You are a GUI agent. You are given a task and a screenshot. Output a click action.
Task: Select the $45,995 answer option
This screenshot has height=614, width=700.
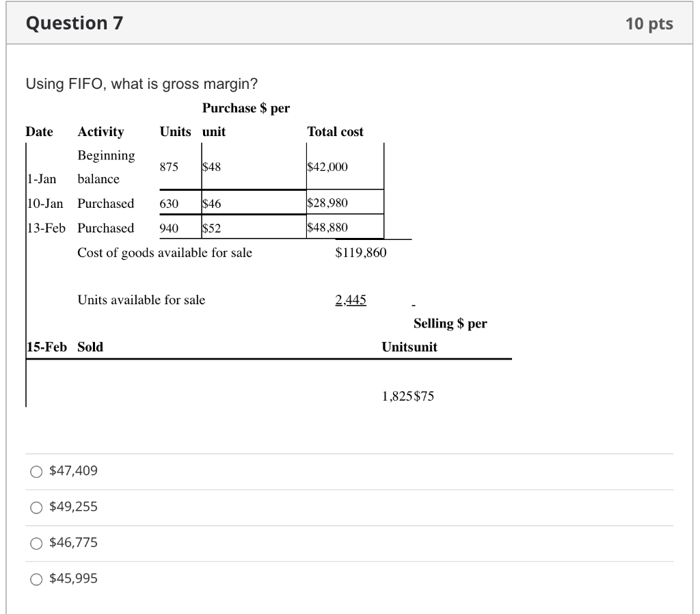point(73,578)
